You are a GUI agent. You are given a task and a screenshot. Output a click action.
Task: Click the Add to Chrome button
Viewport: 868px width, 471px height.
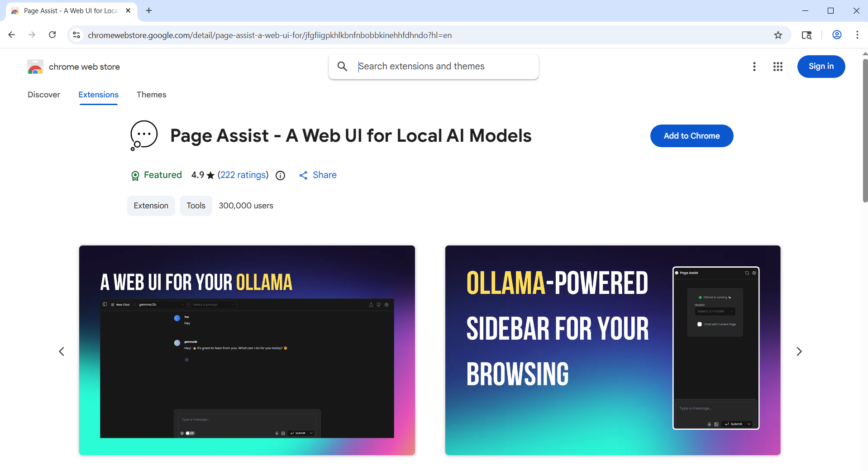(691, 135)
